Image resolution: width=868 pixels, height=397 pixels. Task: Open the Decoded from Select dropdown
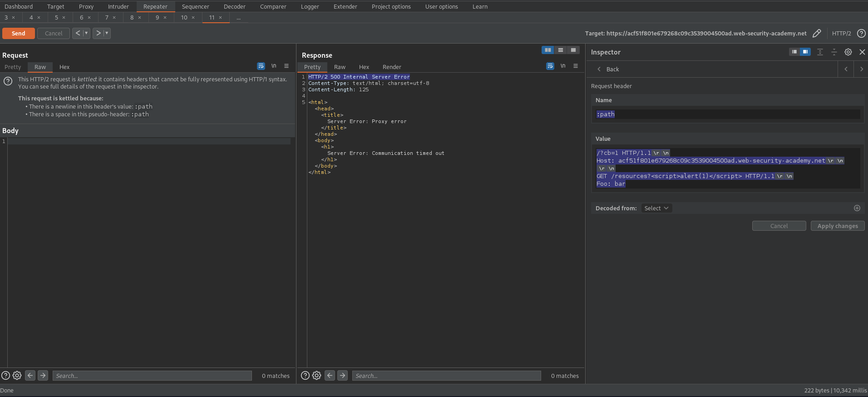(656, 208)
